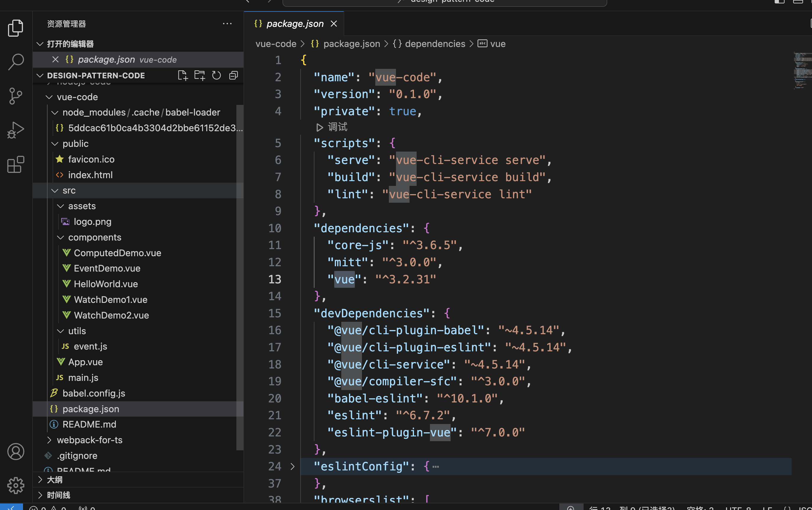Click the explorer vertical scrollbar
812x510 pixels.
[x=240, y=277]
